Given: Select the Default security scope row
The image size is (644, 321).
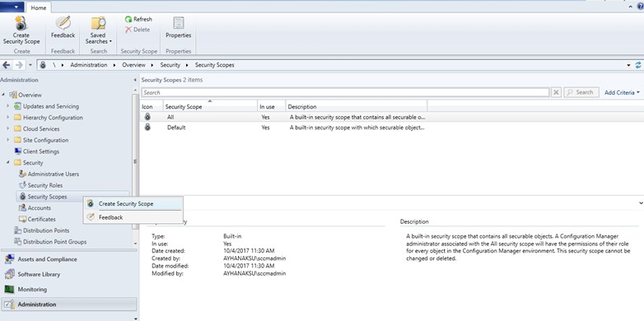Looking at the screenshot, I should [x=283, y=128].
